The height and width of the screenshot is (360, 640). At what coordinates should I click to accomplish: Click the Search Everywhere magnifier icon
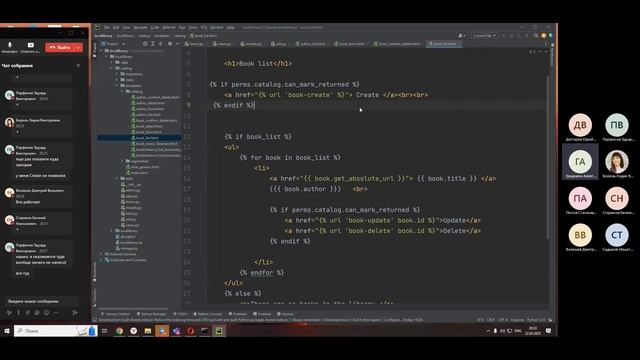pos(536,36)
